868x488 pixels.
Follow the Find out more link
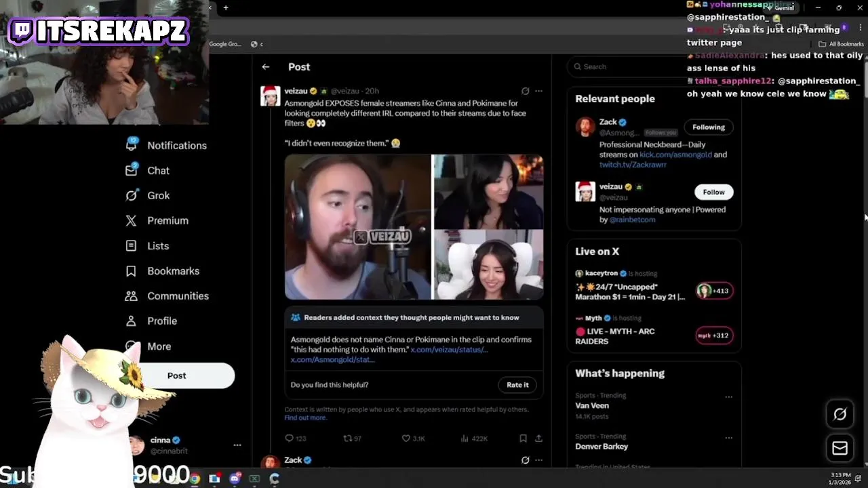(x=305, y=418)
